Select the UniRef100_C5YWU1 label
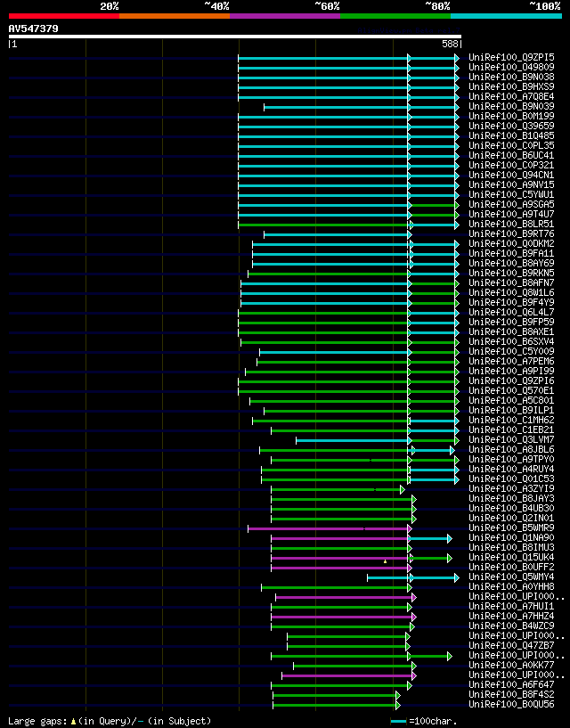 511,194
